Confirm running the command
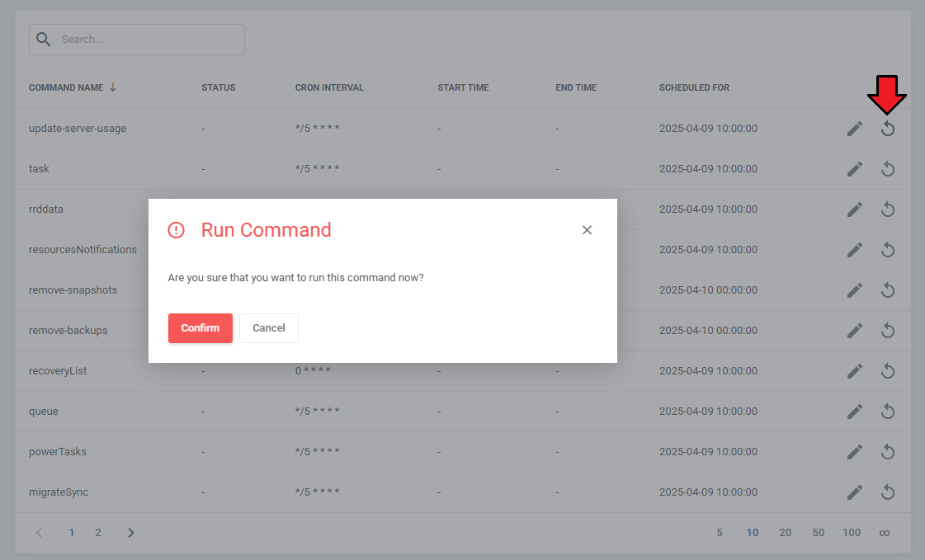 [200, 327]
